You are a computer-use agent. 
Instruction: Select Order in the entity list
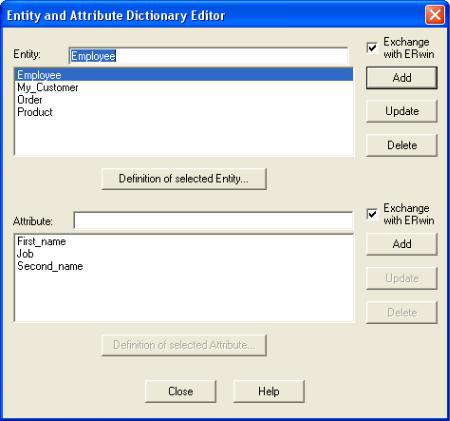184,100
